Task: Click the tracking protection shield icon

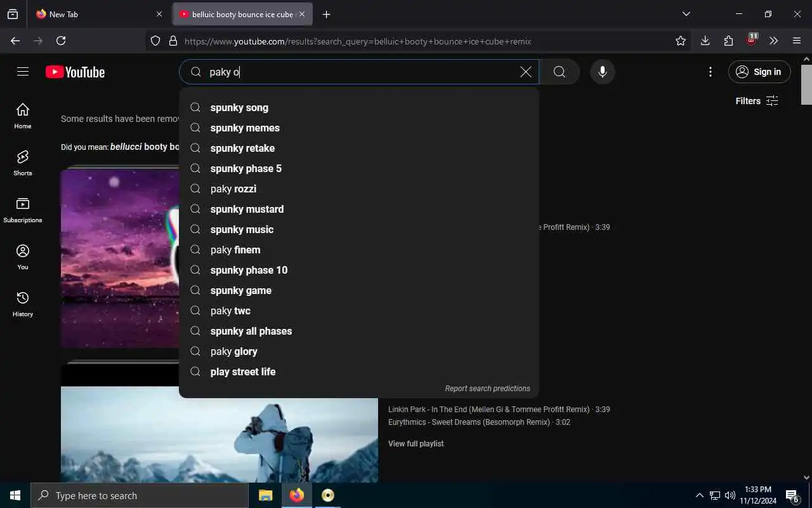Action: pyautogui.click(x=155, y=41)
